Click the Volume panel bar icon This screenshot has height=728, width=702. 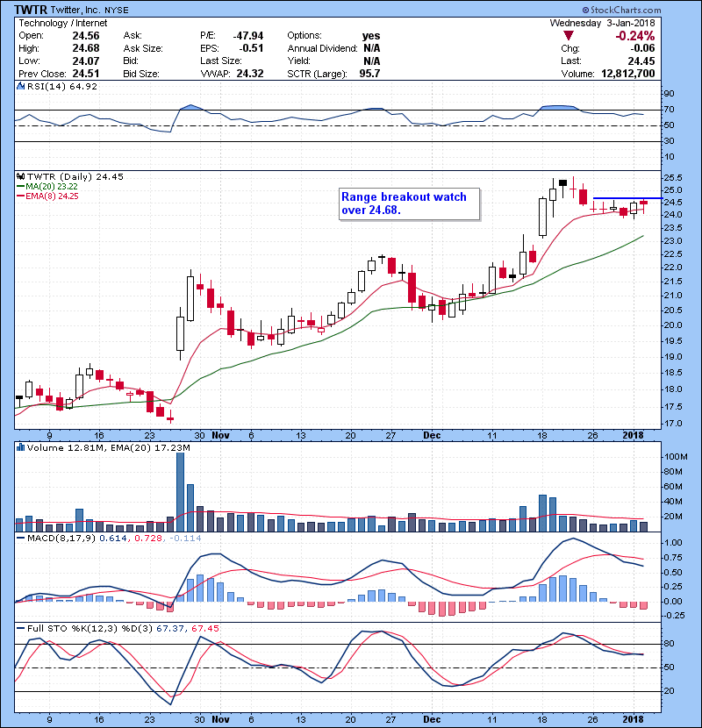click(20, 447)
